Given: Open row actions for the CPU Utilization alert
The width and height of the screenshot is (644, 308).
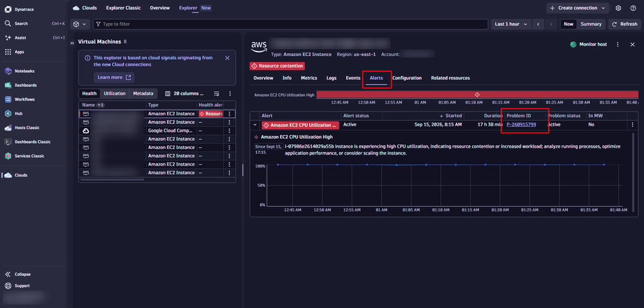Looking at the screenshot, I should click(632, 125).
